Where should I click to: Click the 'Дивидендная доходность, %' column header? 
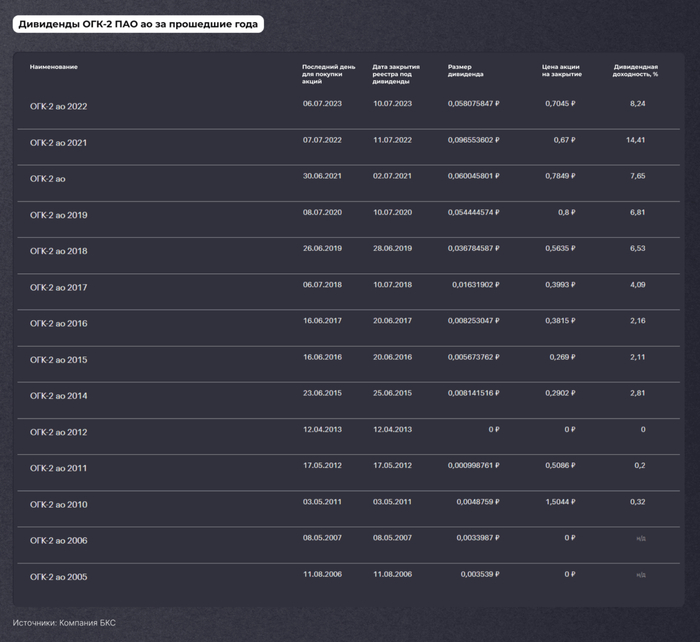636,70
